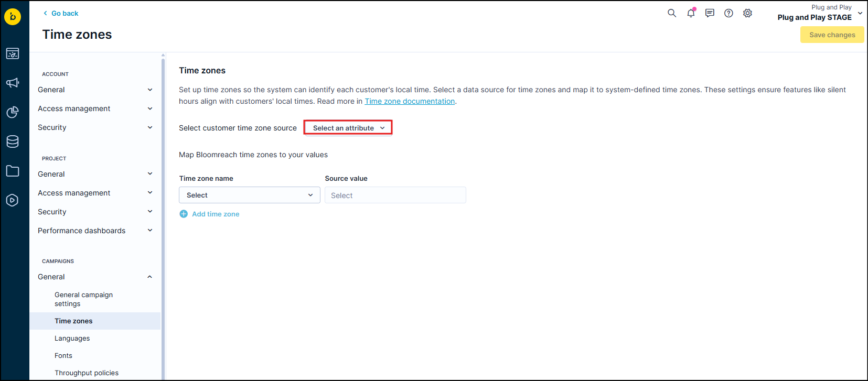
Task: Open the settings gear icon
Action: tap(747, 13)
